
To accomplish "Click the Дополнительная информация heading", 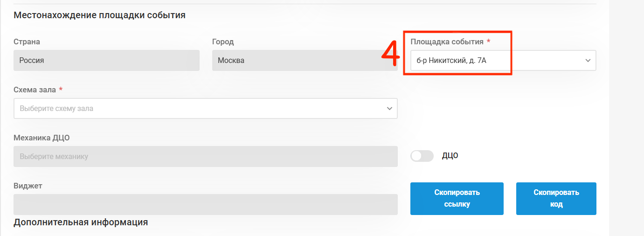I will 81,222.
